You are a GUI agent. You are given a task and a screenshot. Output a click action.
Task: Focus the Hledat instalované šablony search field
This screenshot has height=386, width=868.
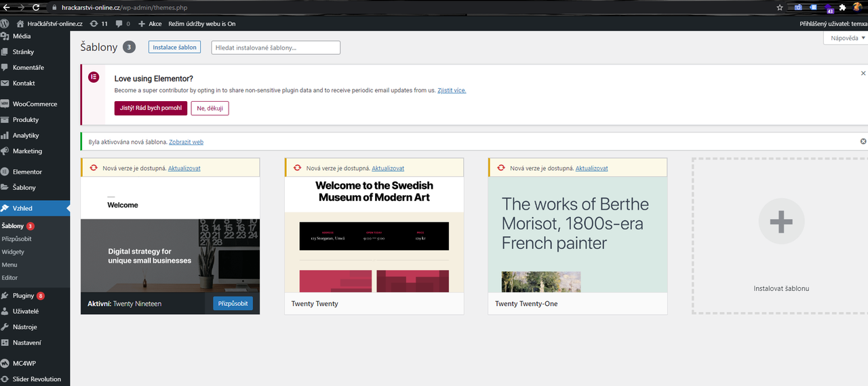pos(276,47)
